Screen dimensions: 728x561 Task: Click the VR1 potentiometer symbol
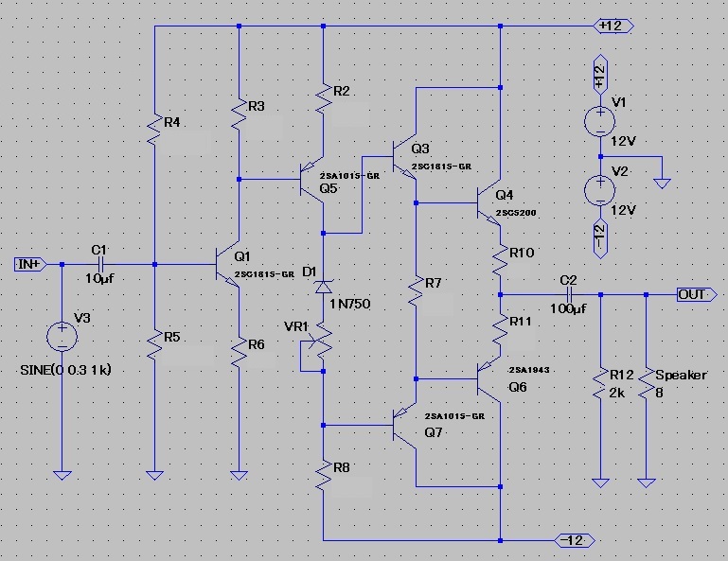click(322, 342)
